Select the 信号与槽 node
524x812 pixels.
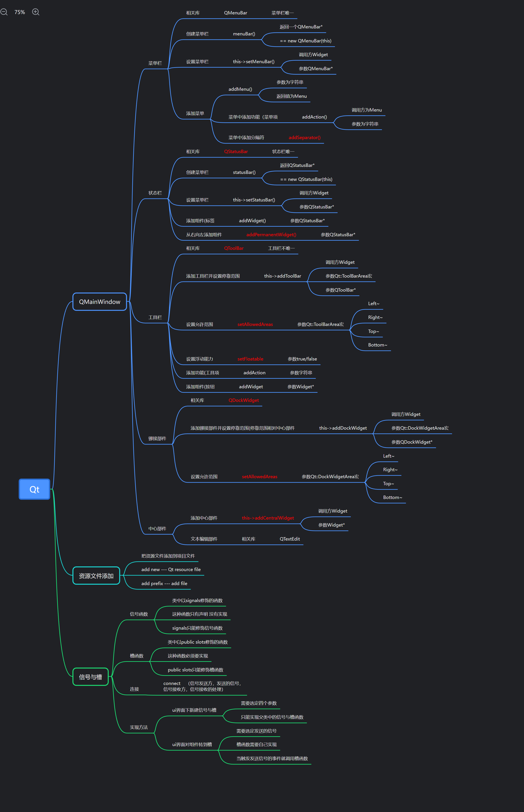click(x=91, y=677)
